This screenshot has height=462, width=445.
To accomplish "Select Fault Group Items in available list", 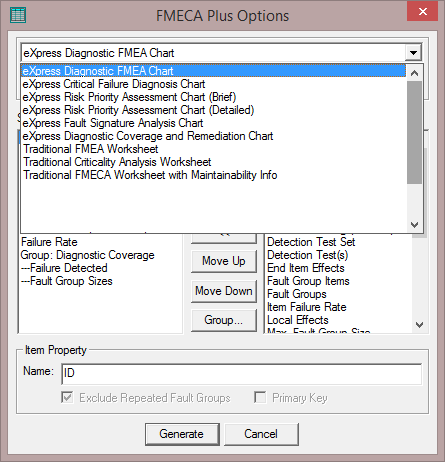I will click(308, 281).
